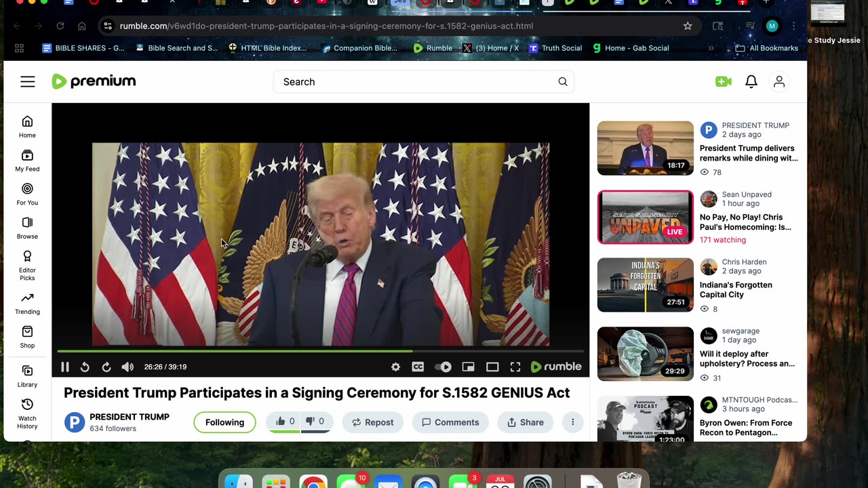868x488 pixels.
Task: Open Editor Picks in sidebar
Action: [27, 266]
